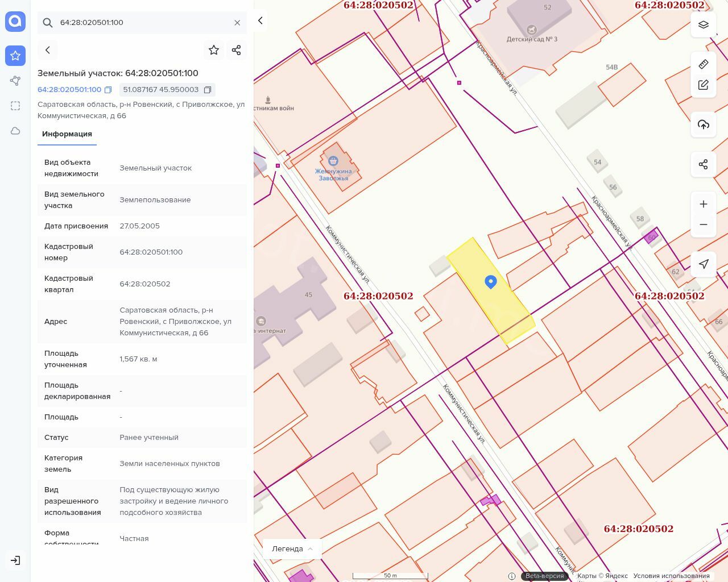Clear the cadastral number search field

tap(237, 23)
